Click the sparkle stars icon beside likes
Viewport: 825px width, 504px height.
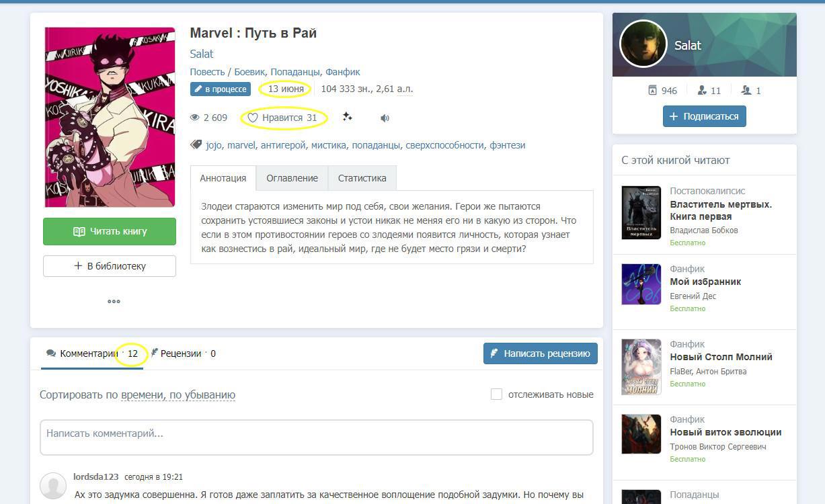(347, 117)
